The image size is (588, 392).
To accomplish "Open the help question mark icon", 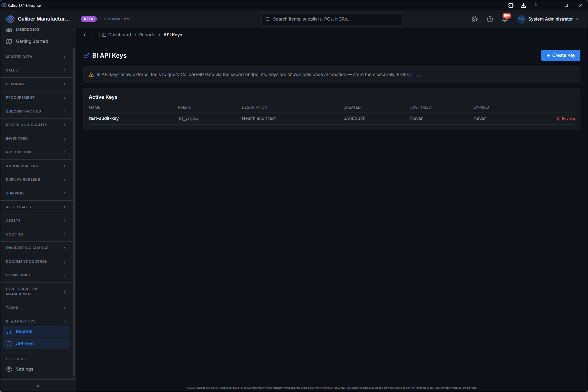I will click(x=490, y=19).
